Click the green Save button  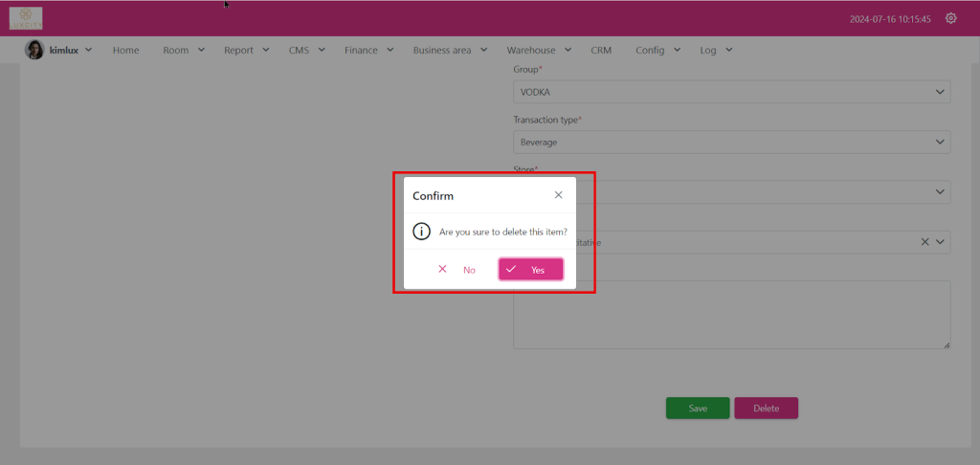[x=698, y=409]
